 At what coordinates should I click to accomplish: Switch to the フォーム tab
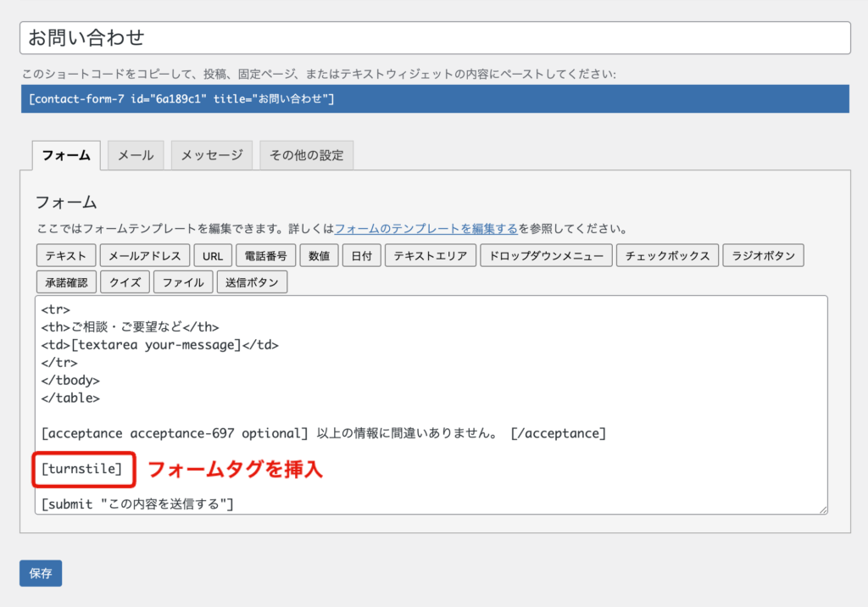[66, 155]
